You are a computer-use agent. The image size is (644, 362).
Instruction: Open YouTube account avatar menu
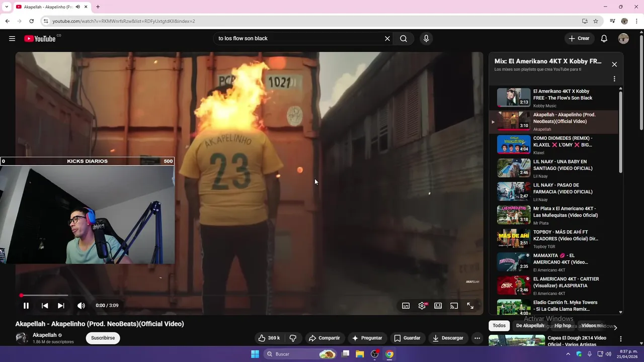click(623, 39)
